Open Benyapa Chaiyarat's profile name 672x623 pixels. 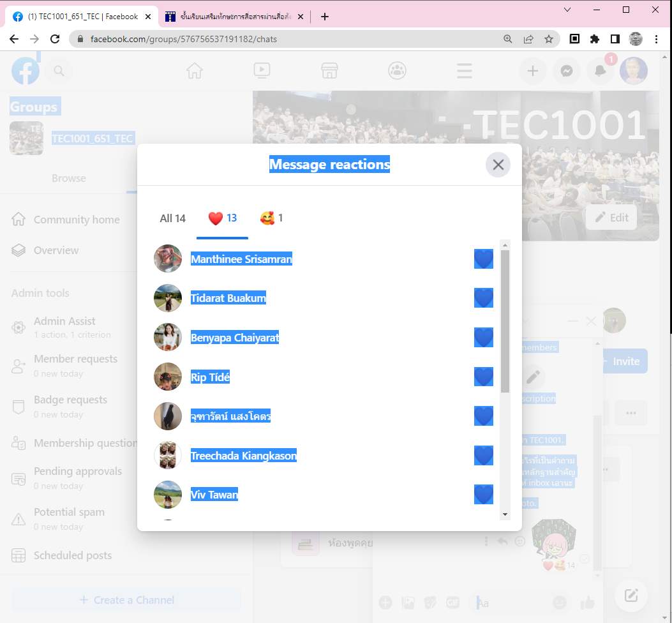(234, 338)
